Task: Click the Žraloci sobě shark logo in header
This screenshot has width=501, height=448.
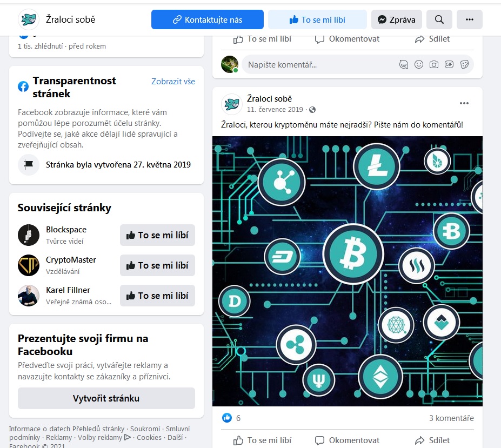Action: click(29, 19)
